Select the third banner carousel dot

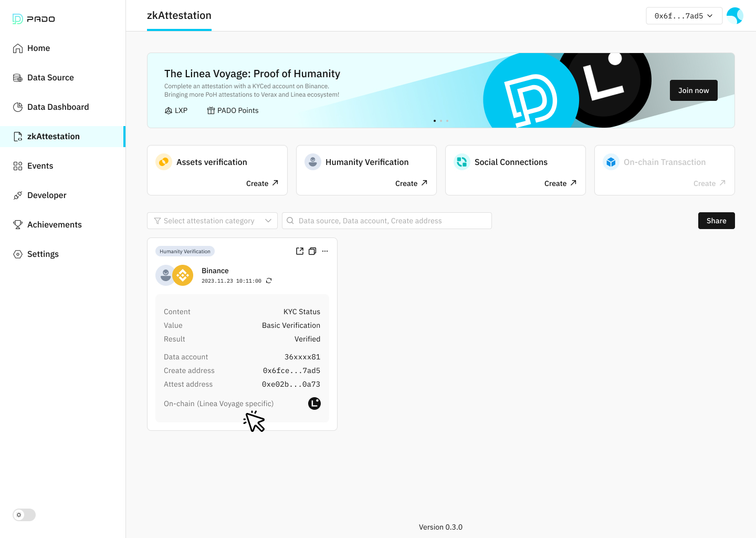point(447,121)
